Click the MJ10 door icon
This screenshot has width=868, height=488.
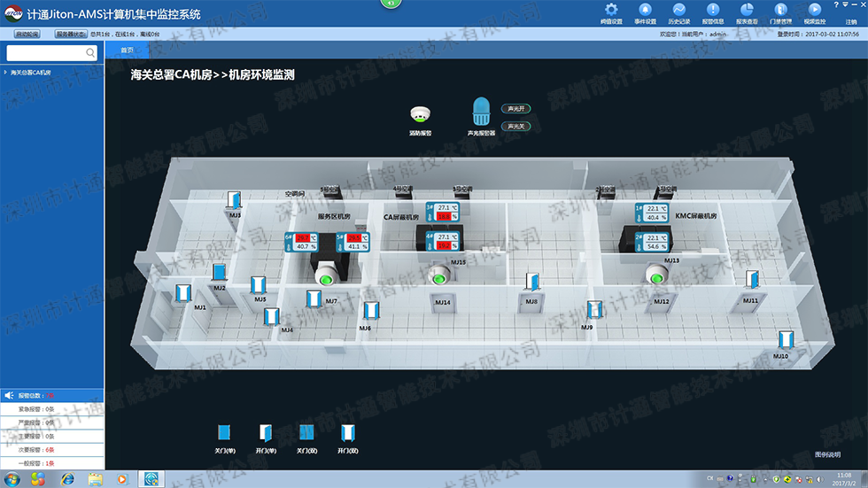click(784, 339)
